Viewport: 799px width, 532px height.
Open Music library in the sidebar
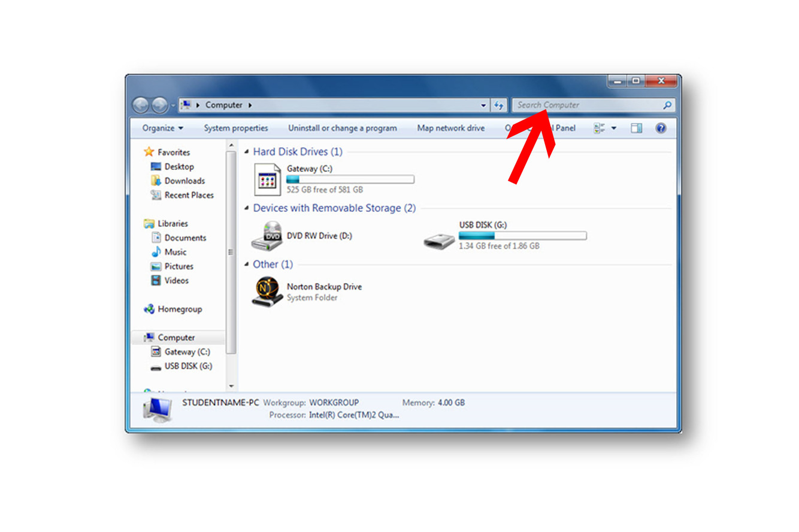pos(175,252)
